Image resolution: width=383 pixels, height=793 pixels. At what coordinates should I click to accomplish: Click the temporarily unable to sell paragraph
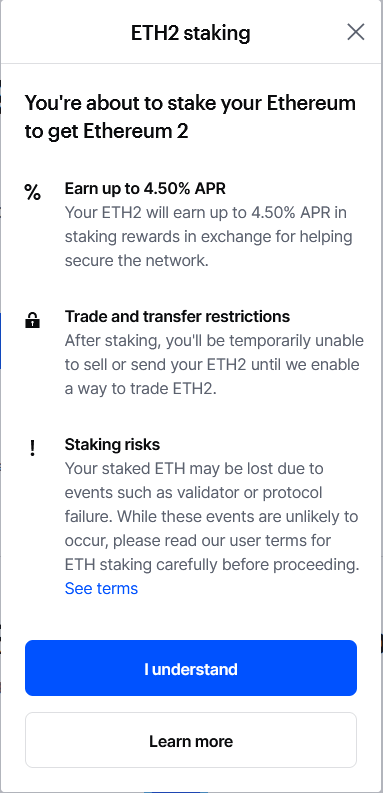click(x=214, y=365)
